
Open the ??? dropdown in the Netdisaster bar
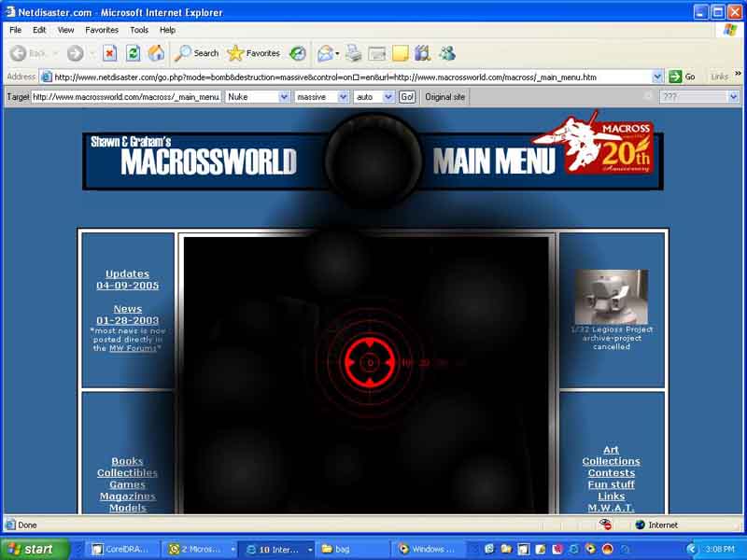point(698,97)
